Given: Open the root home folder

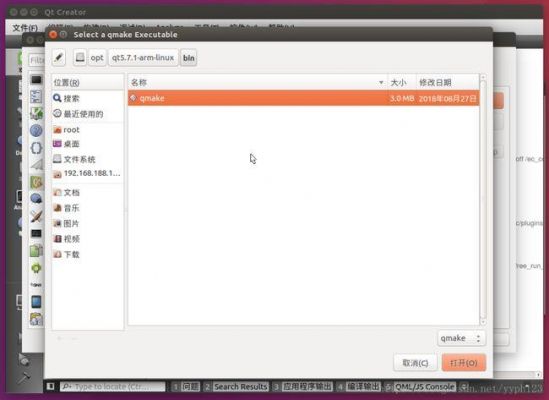Looking at the screenshot, I should (x=88, y=130).
